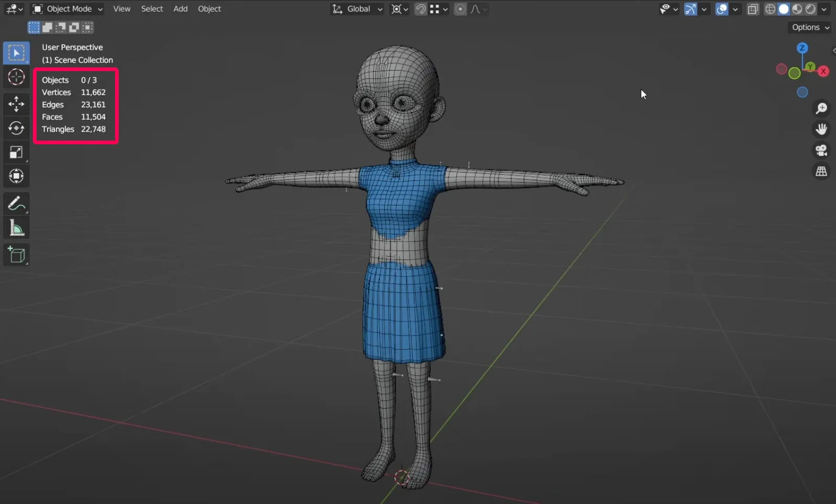Toggle viewport overlays
This screenshot has width=836, height=504.
point(722,9)
